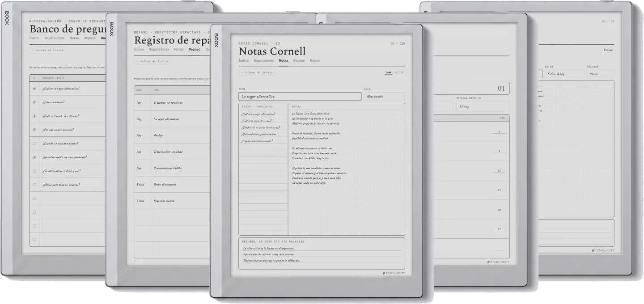Click the Autor field 'Fisher & Ury'
This screenshot has height=304, width=644.
coord(564,74)
